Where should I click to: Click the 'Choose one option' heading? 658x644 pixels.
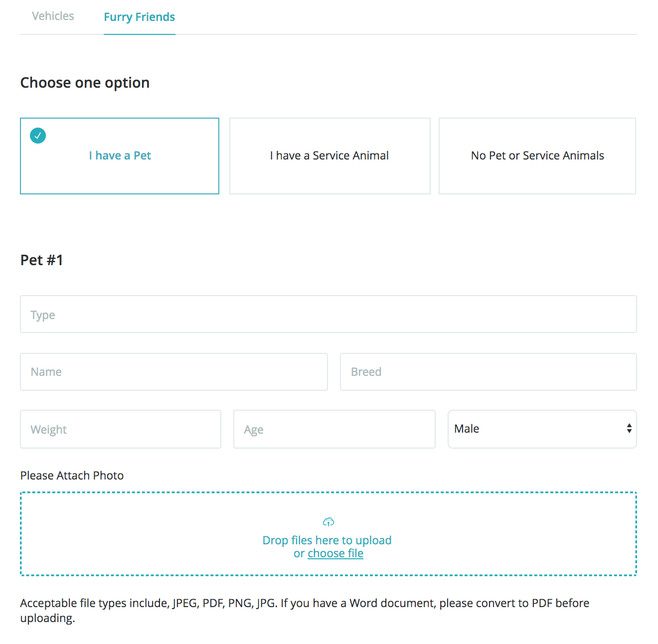tap(85, 83)
